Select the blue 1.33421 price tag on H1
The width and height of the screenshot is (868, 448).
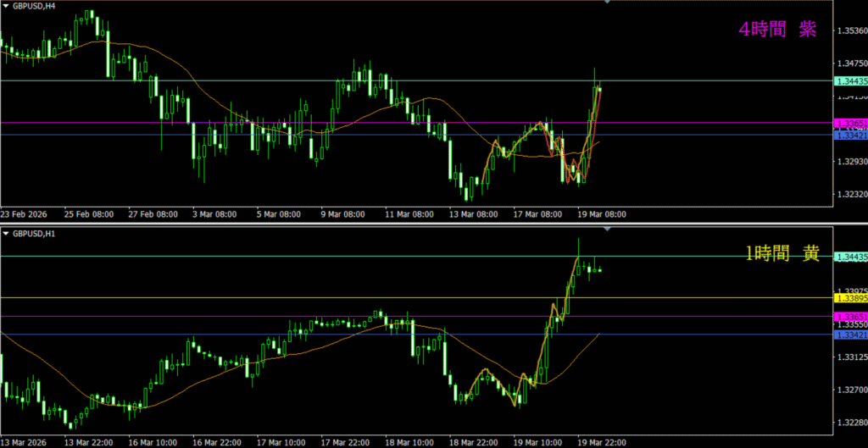click(851, 335)
